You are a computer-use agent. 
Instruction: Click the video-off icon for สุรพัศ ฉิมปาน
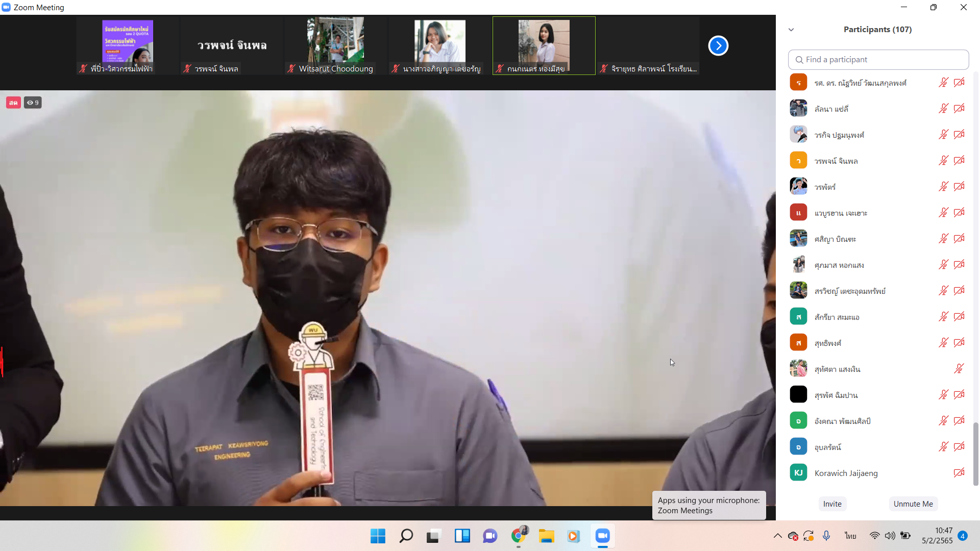(x=959, y=395)
